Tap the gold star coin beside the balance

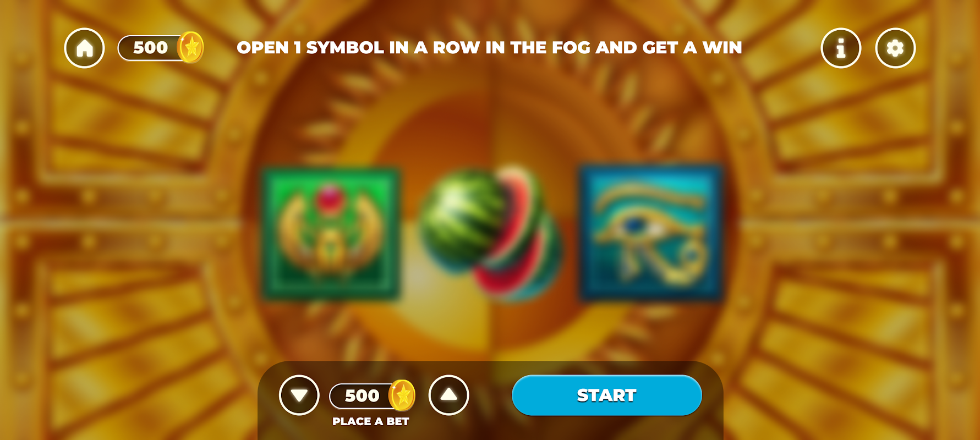click(x=190, y=47)
